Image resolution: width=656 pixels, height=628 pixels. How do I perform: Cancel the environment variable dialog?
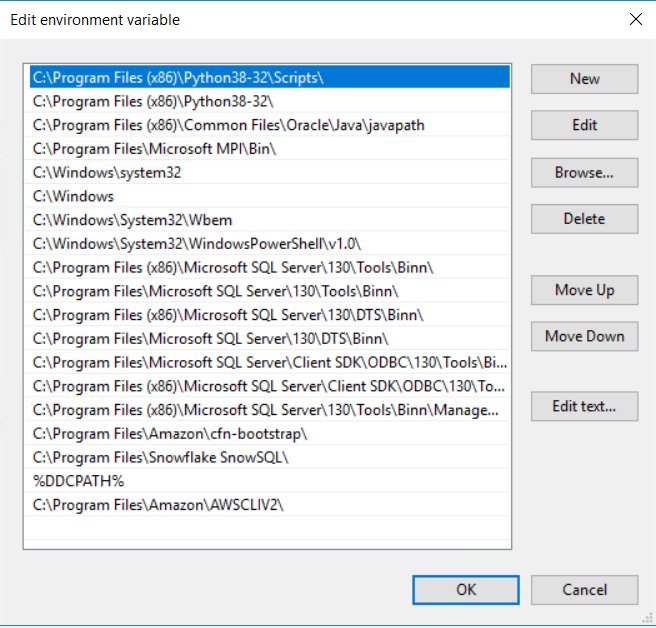click(584, 589)
